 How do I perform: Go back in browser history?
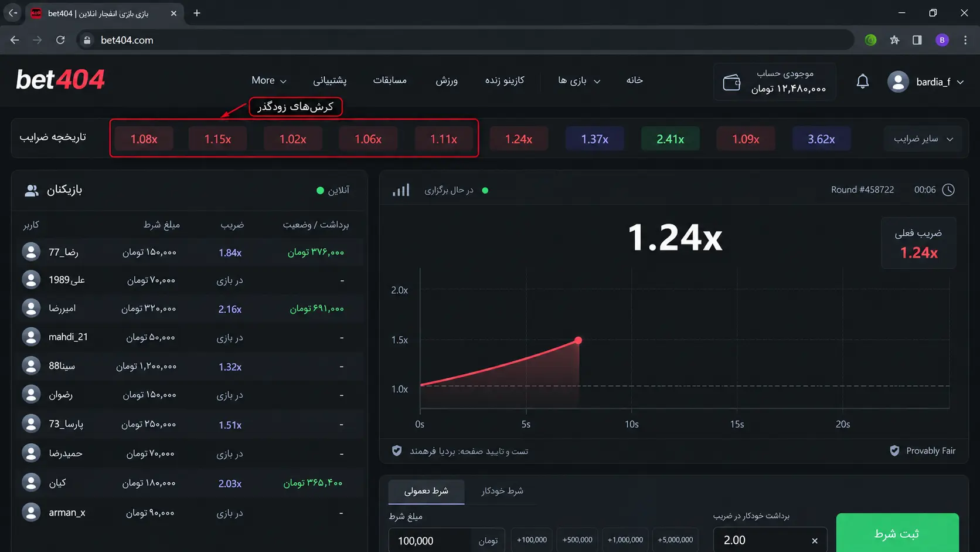click(x=15, y=40)
